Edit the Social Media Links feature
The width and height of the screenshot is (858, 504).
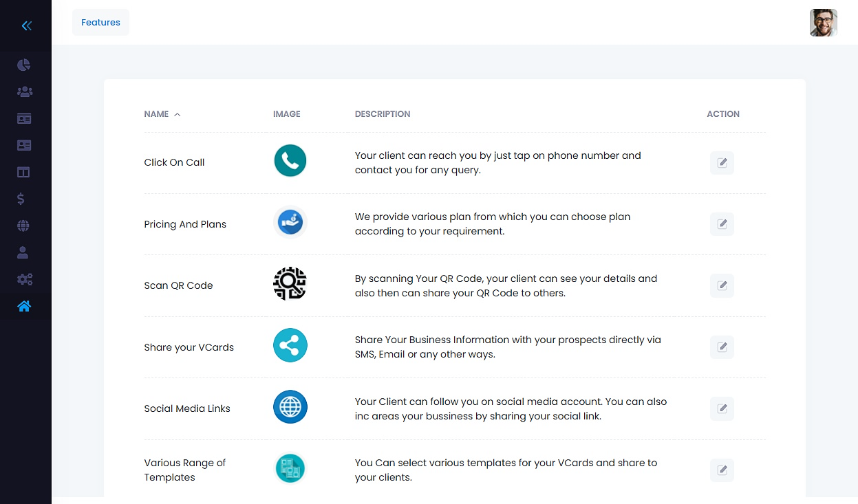tap(722, 408)
